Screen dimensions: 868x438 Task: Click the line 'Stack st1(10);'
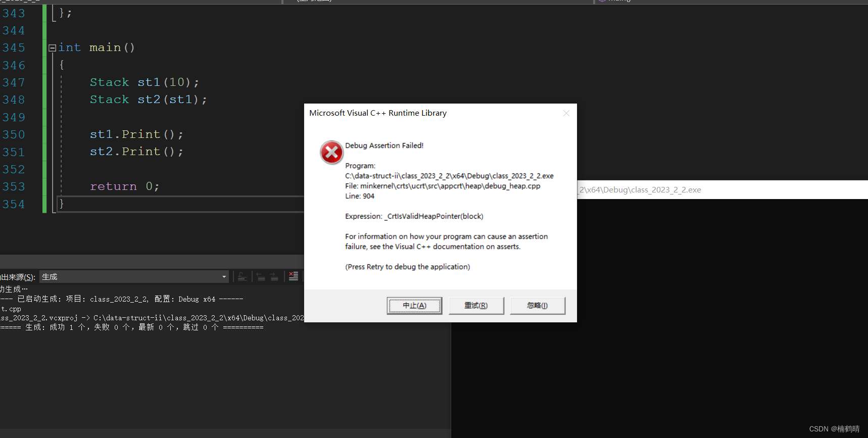click(x=144, y=82)
